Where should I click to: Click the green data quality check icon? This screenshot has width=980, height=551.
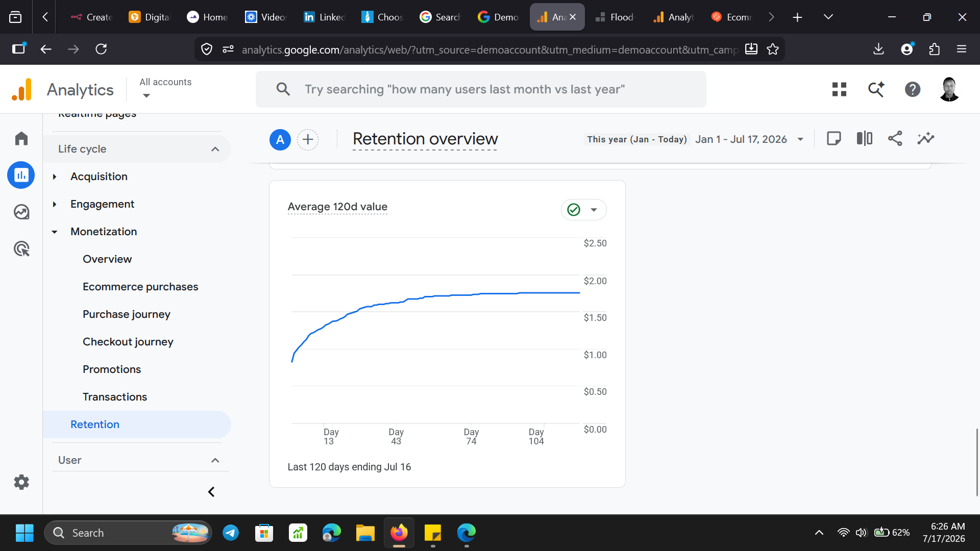click(x=574, y=210)
